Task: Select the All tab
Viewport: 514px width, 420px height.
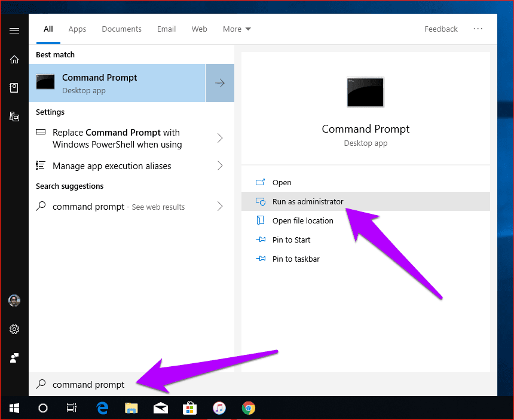Action: point(48,29)
